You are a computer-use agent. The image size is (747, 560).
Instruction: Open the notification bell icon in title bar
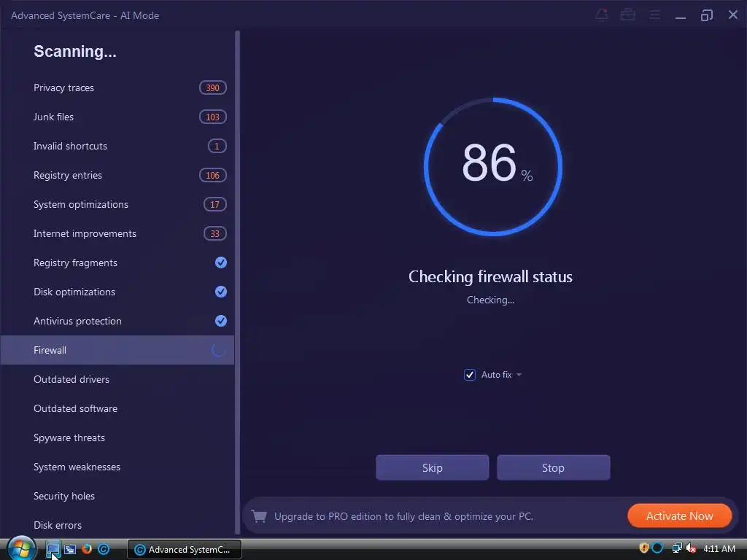pyautogui.click(x=602, y=15)
